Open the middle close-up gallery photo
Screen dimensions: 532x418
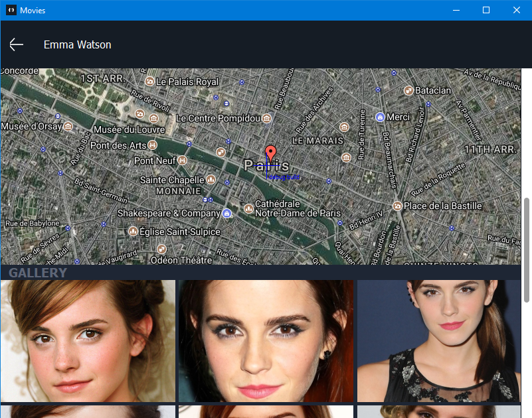(x=266, y=341)
